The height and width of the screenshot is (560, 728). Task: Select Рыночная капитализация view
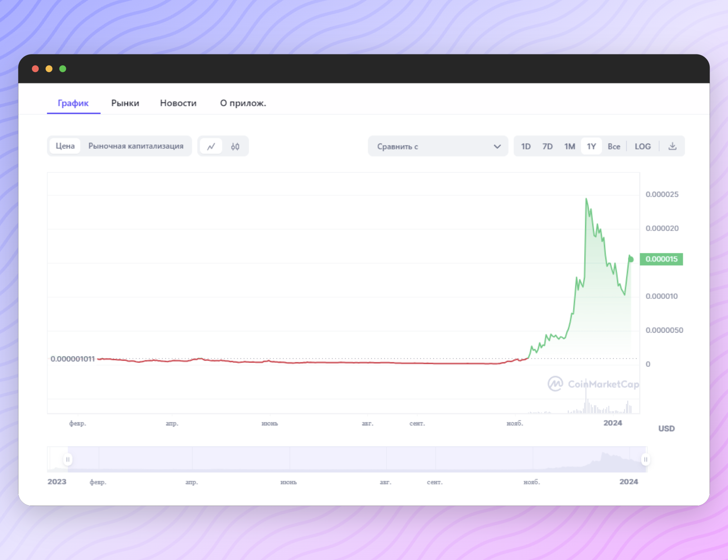coord(136,146)
